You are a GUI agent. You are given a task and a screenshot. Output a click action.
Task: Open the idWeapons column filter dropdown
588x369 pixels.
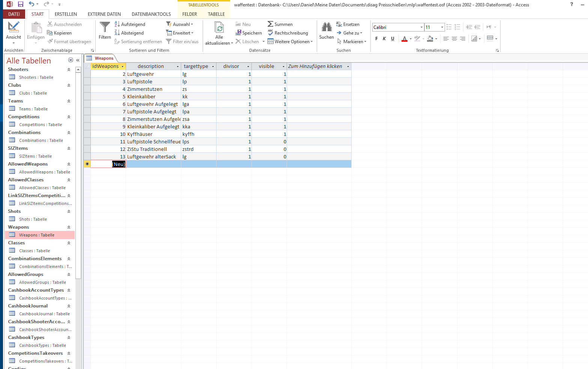pyautogui.click(x=122, y=66)
